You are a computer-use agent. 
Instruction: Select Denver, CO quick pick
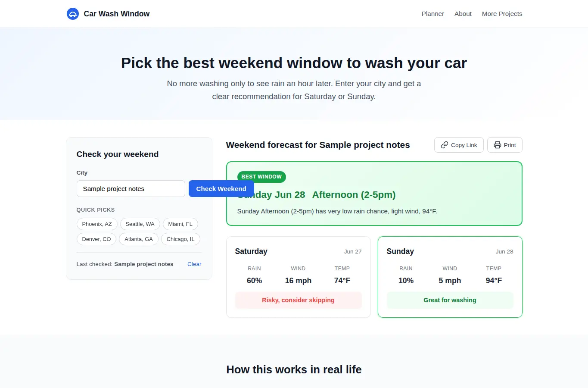[x=96, y=239]
